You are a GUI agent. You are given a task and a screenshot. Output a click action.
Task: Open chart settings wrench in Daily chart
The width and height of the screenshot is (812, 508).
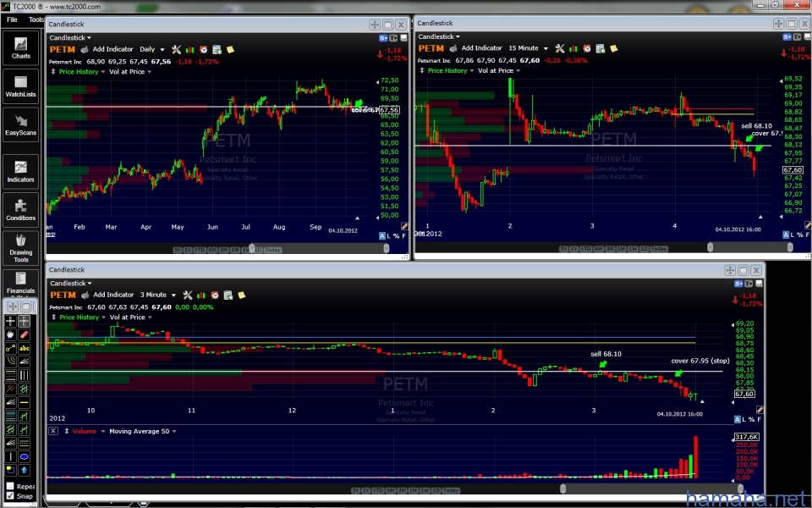coord(177,49)
